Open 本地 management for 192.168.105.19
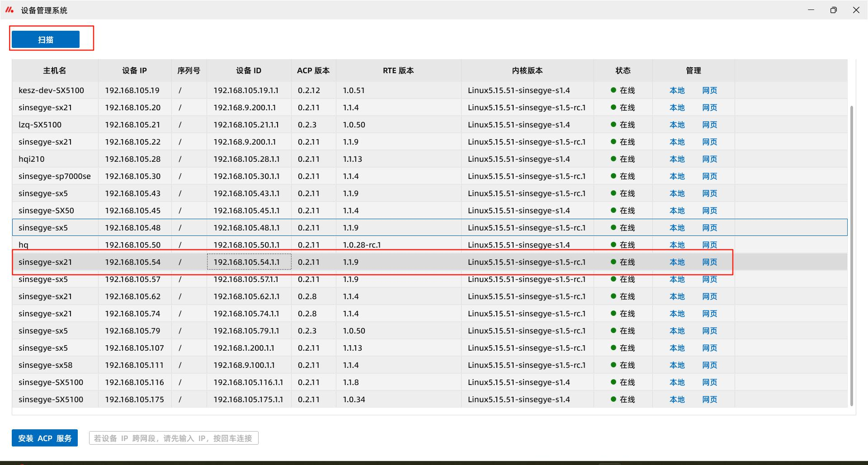This screenshot has height=465, width=868. [677, 90]
